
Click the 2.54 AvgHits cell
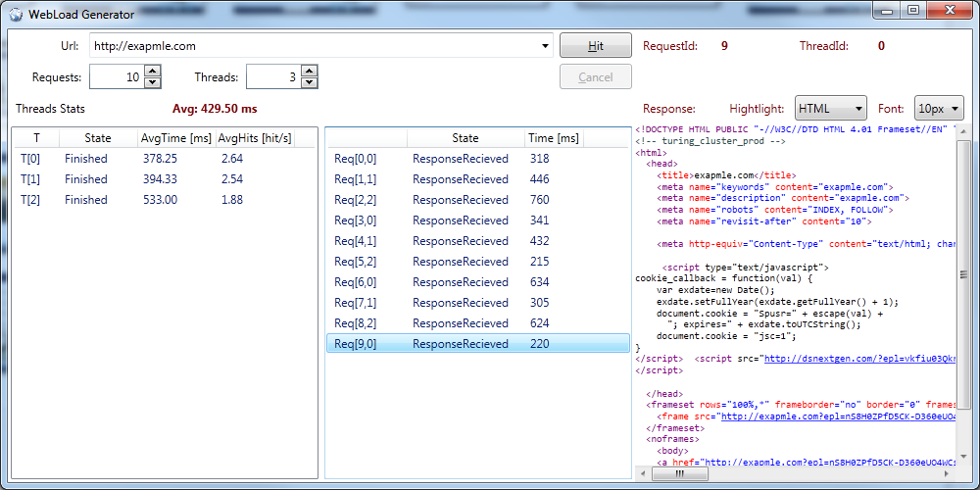(x=232, y=179)
